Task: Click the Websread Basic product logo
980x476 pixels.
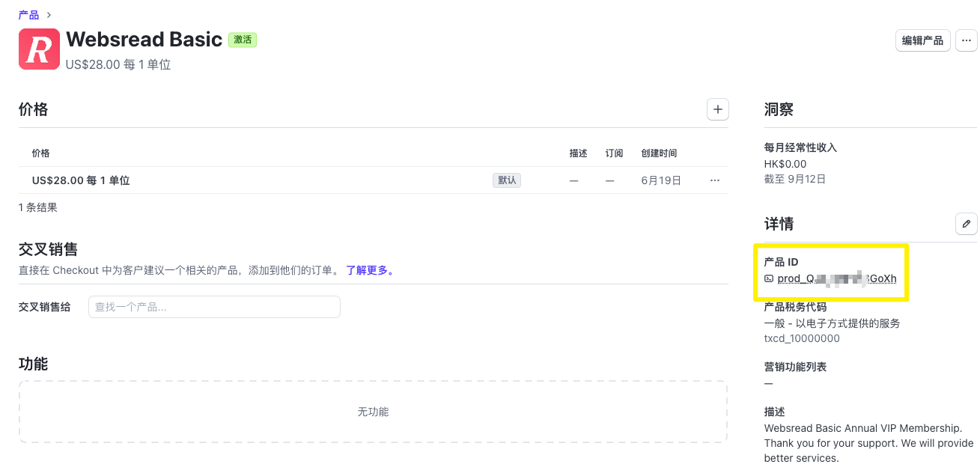Action: (x=38, y=48)
